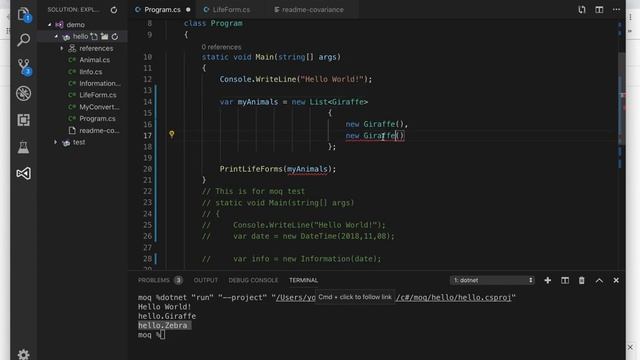Open the Extensions view icon

(x=23, y=120)
